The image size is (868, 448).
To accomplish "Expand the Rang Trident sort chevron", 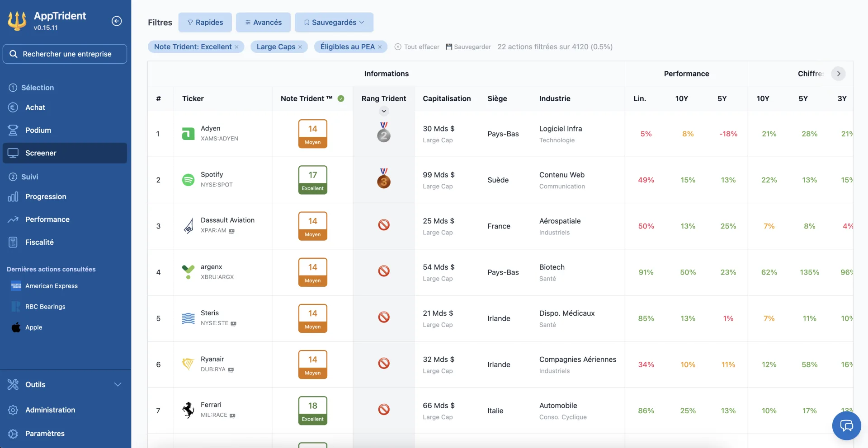I will tap(384, 111).
